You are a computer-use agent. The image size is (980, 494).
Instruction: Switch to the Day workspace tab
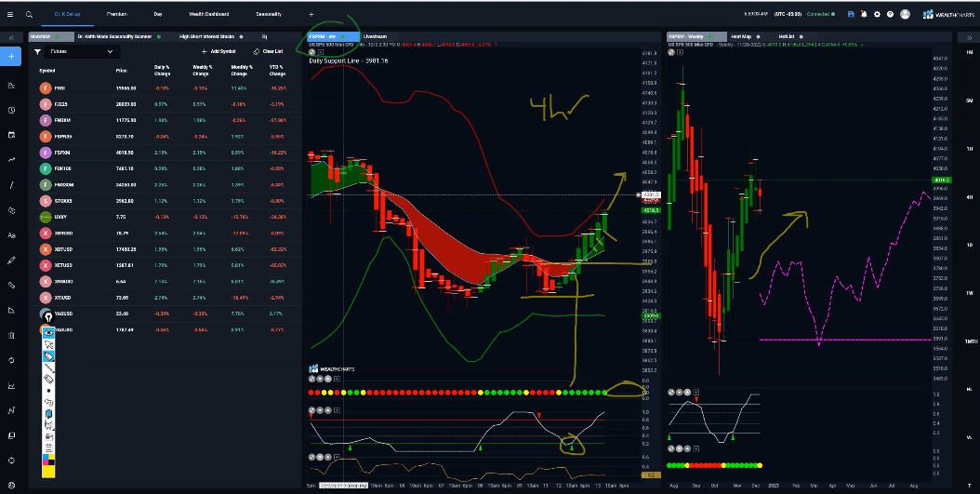coord(158,14)
